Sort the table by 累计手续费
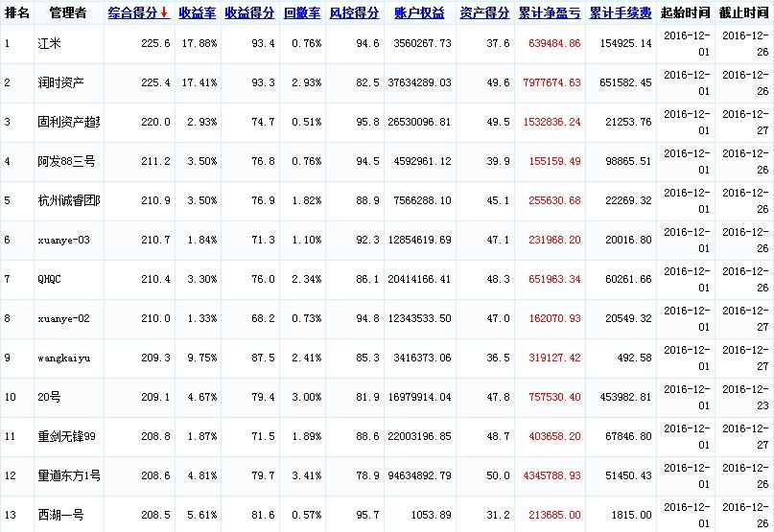Image resolution: width=774 pixels, height=532 pixels. coord(621,12)
